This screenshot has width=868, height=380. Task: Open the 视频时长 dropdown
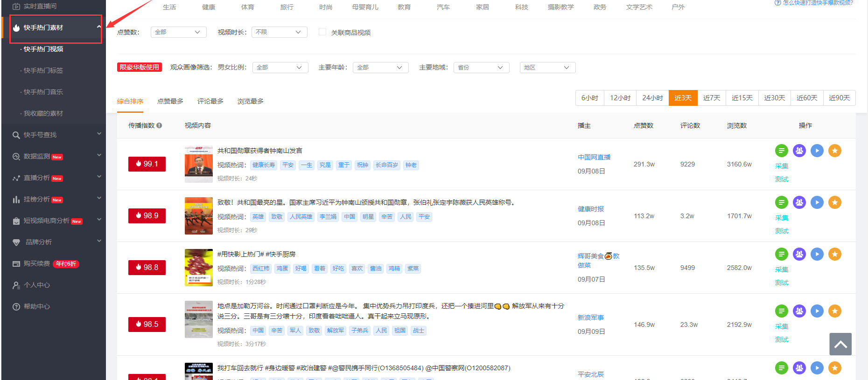280,32
